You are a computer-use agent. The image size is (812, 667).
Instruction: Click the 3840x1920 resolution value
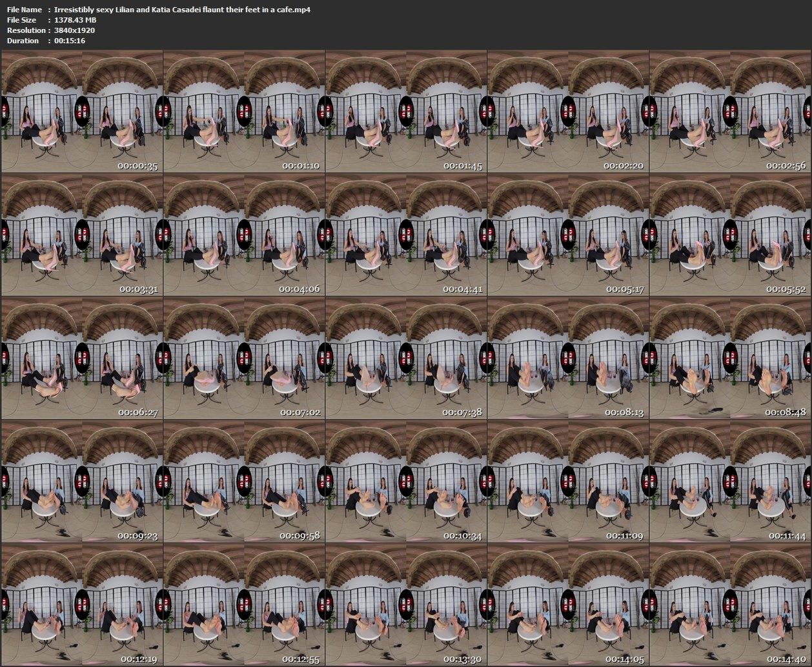click(x=74, y=30)
